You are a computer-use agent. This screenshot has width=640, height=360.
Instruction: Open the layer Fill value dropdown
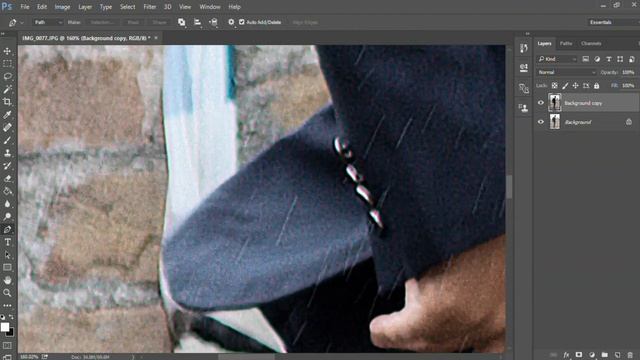coord(629,85)
